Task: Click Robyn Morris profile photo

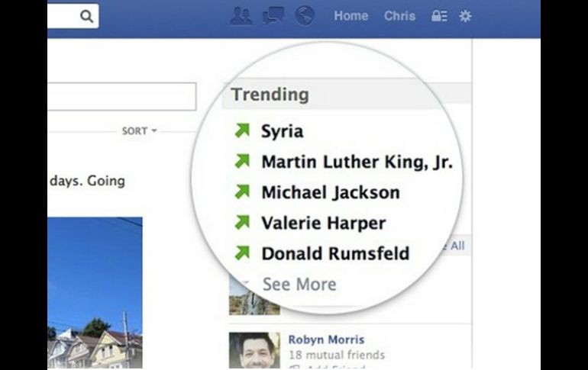Action: point(254,350)
